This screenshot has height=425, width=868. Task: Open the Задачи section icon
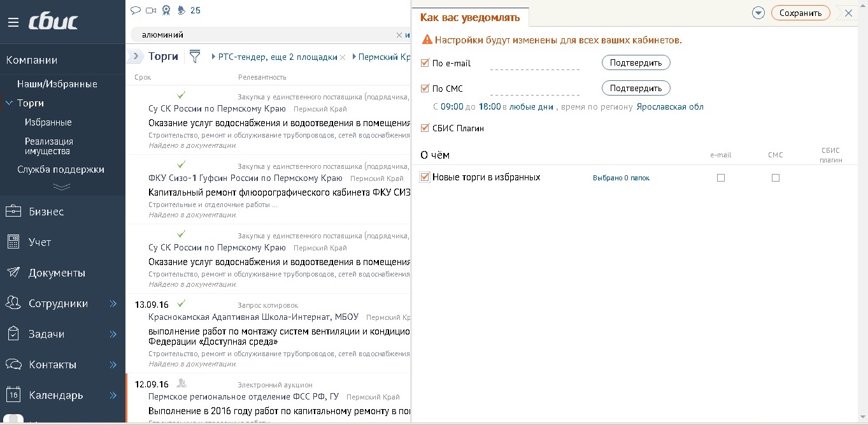[12, 333]
